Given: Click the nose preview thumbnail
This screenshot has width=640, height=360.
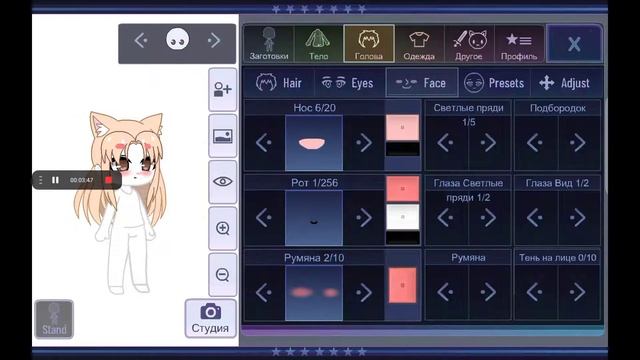Looking at the screenshot, I should (x=314, y=143).
